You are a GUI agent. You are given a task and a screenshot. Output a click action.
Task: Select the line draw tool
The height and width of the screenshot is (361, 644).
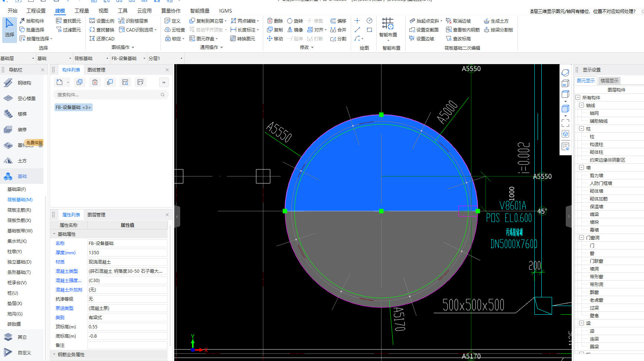(357, 30)
